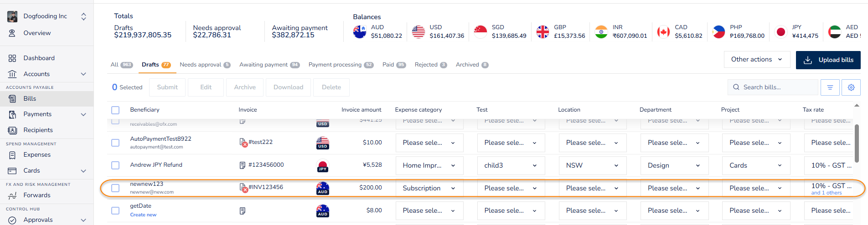Screen dimensions: 868x225
Task: Switch to the Awaiting payment tab
Action: [269, 65]
